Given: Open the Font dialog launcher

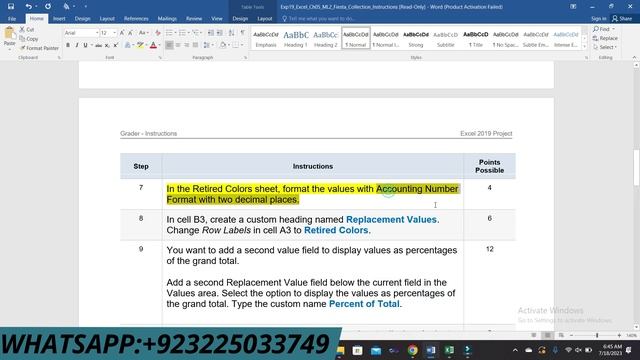Looking at the screenshot, I should [x=160, y=58].
